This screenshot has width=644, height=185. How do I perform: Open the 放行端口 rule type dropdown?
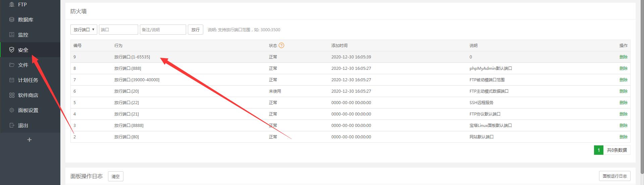point(84,30)
